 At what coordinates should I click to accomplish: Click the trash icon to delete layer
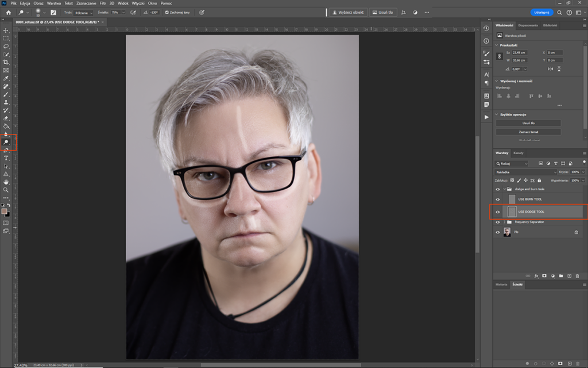577,276
